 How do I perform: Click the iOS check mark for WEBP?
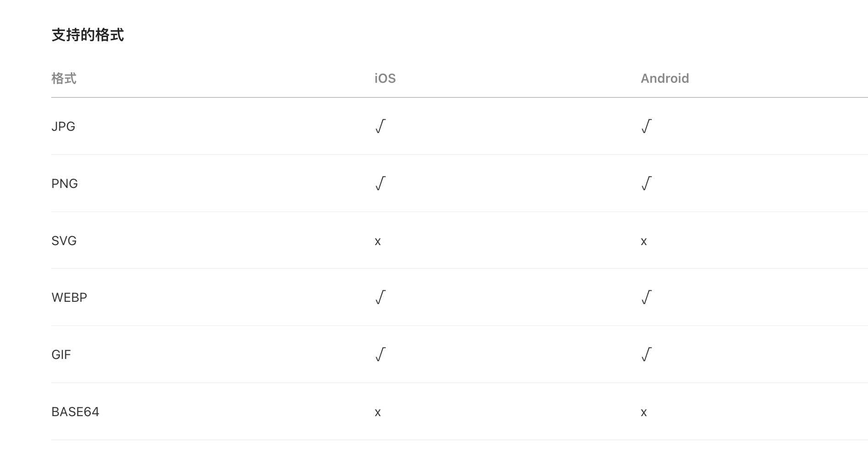coord(380,297)
